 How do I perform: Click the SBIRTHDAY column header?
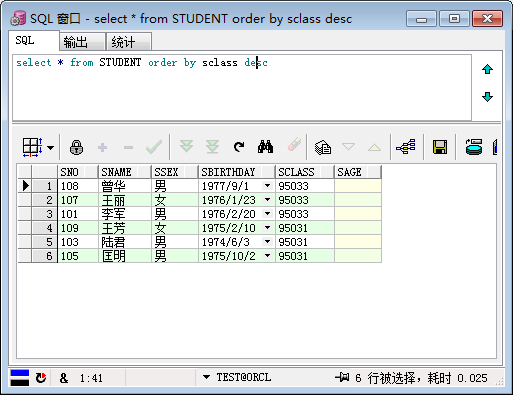pyautogui.click(x=237, y=172)
